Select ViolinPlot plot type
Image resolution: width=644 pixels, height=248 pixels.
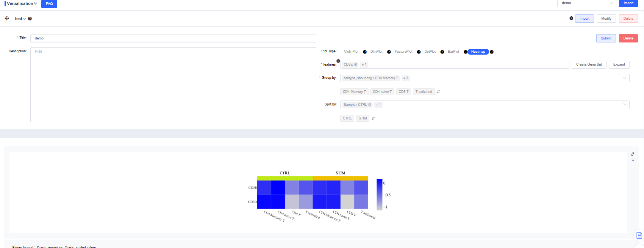click(x=351, y=52)
